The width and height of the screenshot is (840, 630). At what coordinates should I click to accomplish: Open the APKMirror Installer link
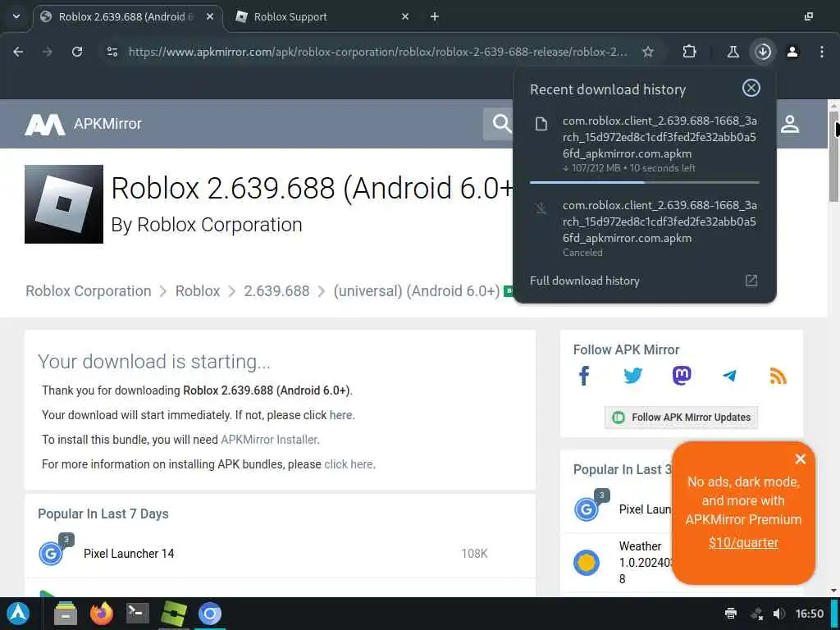pyautogui.click(x=269, y=440)
